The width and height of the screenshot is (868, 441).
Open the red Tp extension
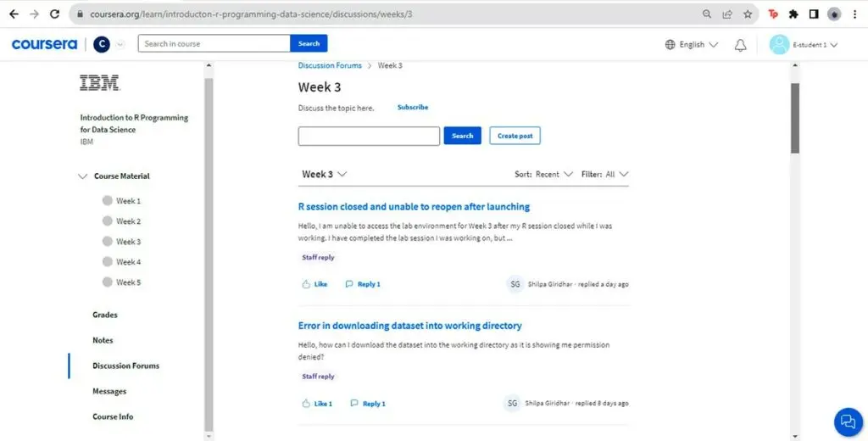tap(773, 14)
